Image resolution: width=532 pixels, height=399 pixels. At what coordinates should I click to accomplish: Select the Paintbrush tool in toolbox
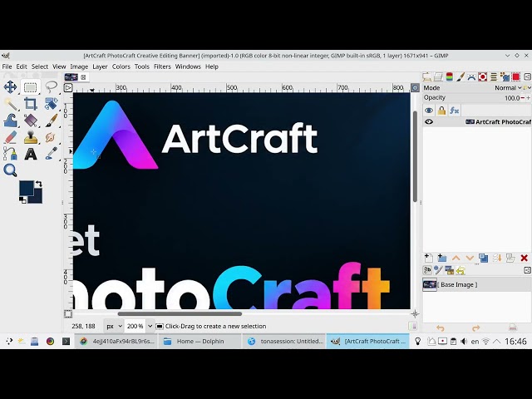(51, 121)
